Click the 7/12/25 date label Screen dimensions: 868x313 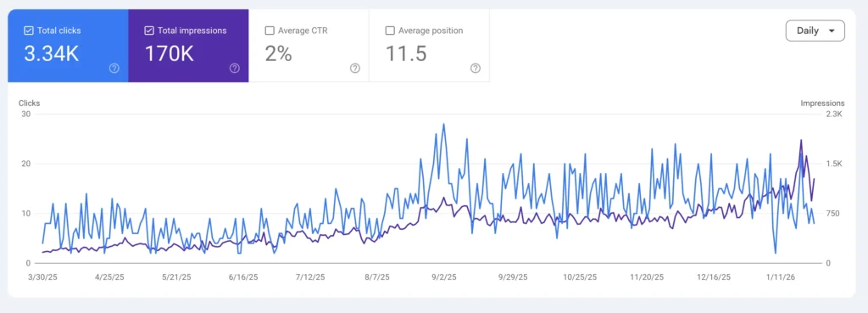tap(311, 277)
